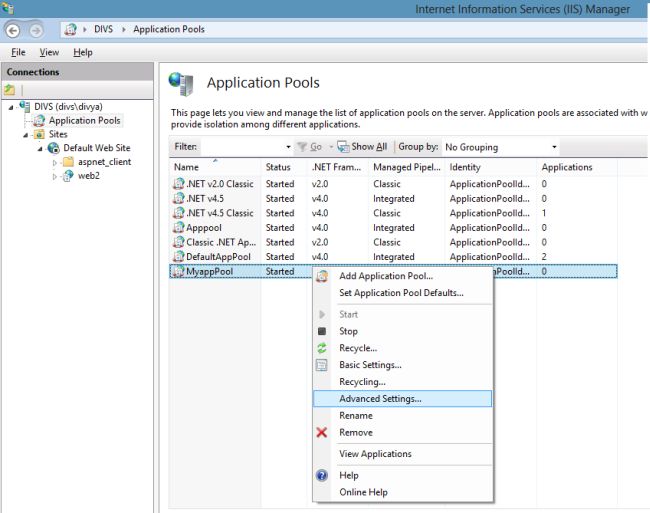Click the DefaultAppPool row icon
Screen dimensions: 650x513
coord(179,256)
